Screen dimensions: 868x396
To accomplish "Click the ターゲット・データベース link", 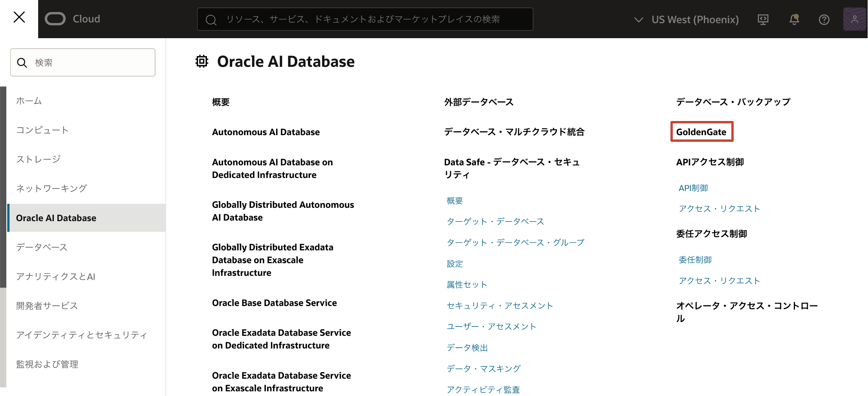I will point(495,221).
